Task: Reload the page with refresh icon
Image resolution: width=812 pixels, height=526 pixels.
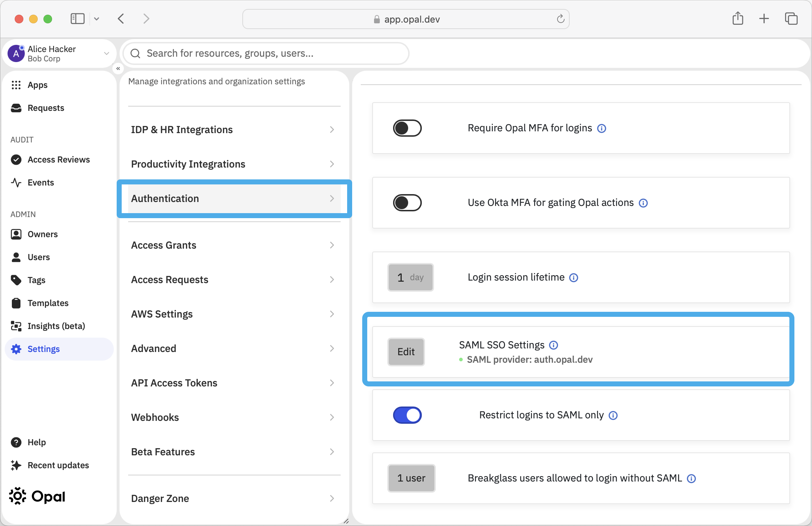Action: [560, 19]
